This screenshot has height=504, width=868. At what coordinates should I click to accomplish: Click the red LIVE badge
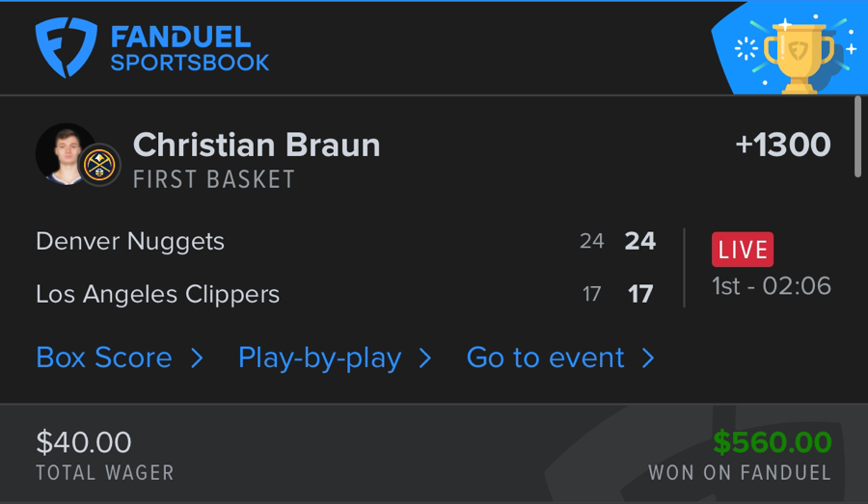[x=743, y=250]
